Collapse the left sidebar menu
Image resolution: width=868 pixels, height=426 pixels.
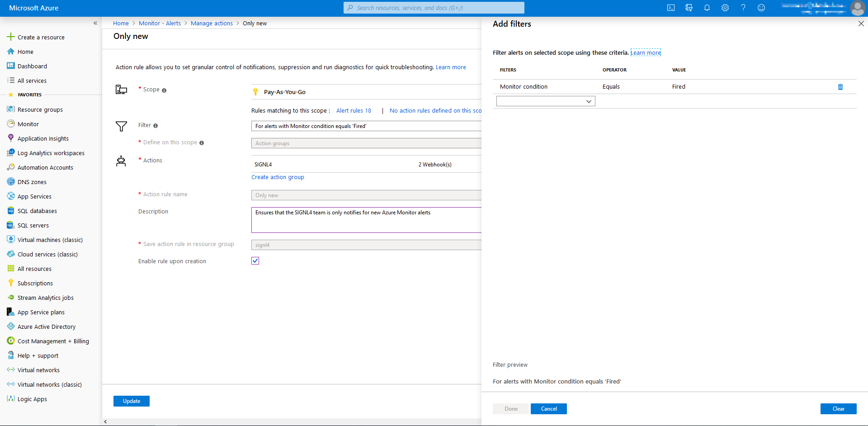(95, 23)
